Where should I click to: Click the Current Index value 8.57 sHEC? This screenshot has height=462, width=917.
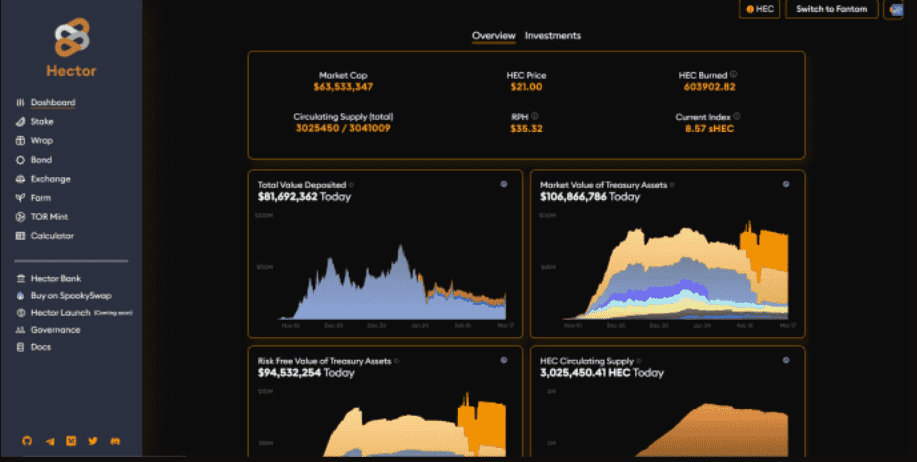coord(709,128)
